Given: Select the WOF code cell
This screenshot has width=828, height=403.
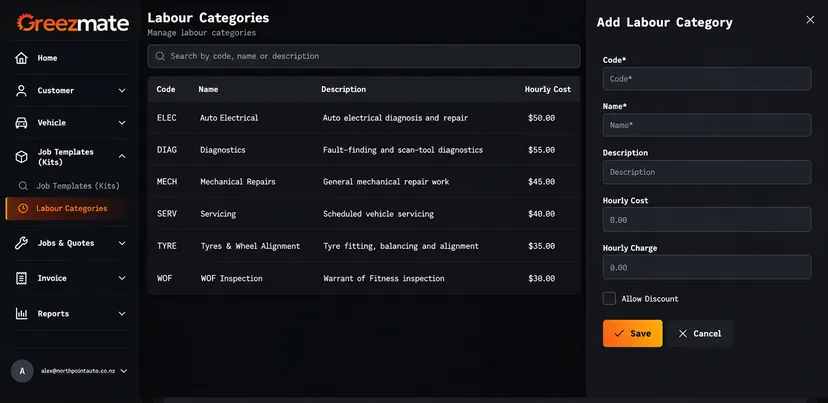Looking at the screenshot, I should tap(165, 278).
